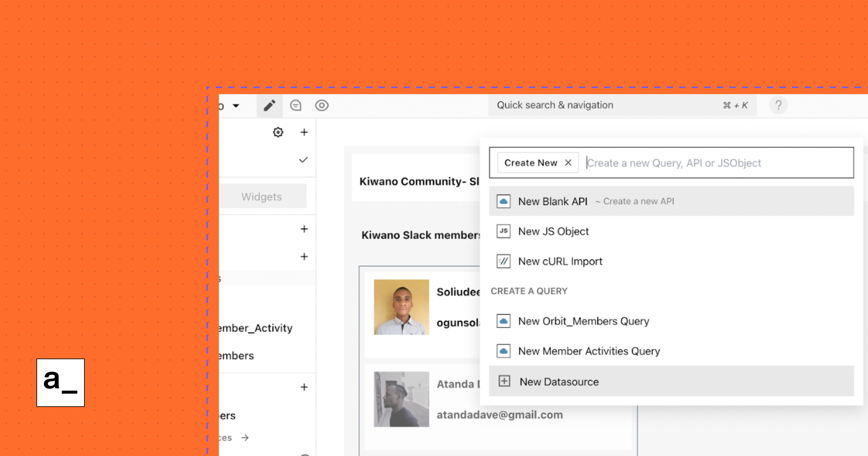Create a New Orbit_Members Query

pyautogui.click(x=584, y=321)
